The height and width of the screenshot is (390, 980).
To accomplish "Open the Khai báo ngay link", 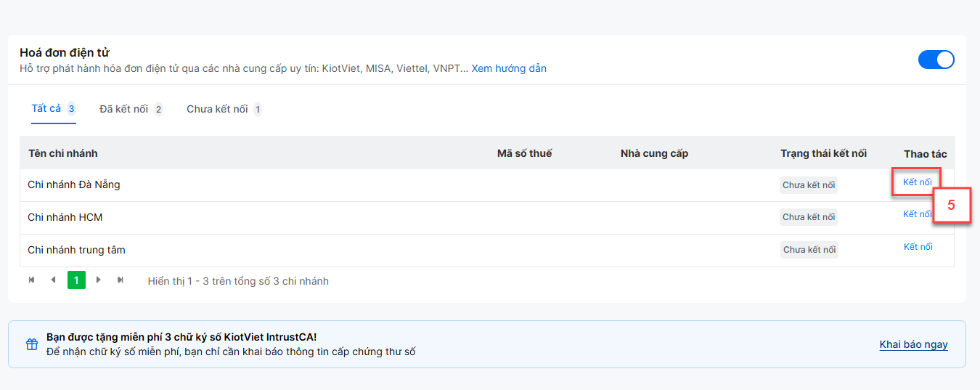I will coord(913,344).
